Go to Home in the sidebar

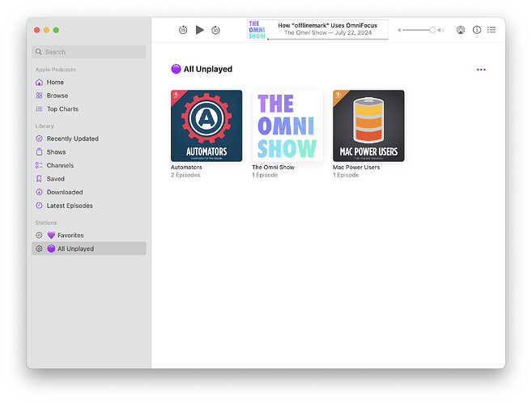click(55, 83)
